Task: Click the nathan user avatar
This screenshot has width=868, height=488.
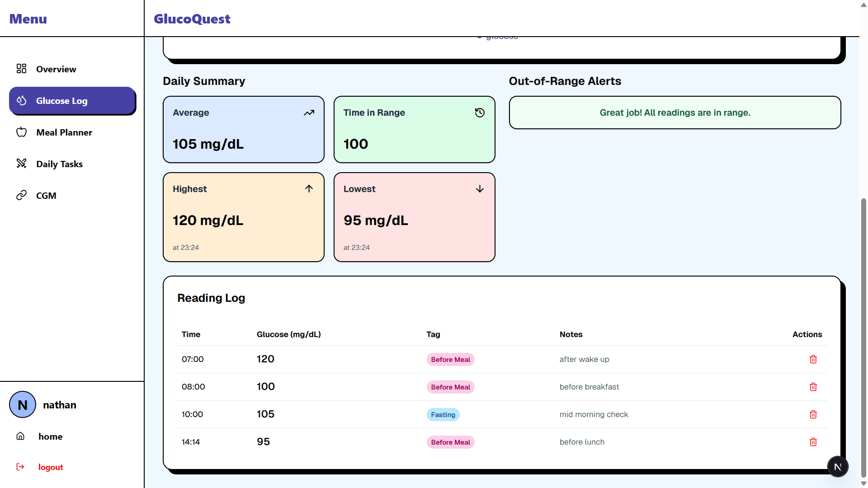Action: click(x=23, y=405)
